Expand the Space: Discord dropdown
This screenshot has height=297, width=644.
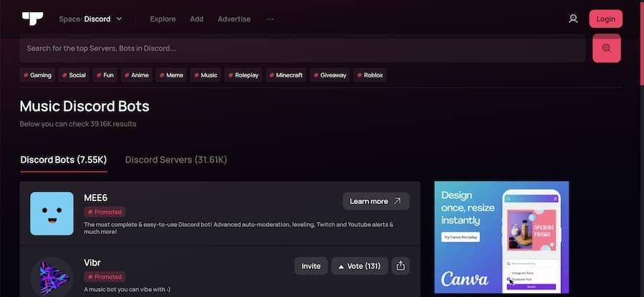[x=90, y=19]
